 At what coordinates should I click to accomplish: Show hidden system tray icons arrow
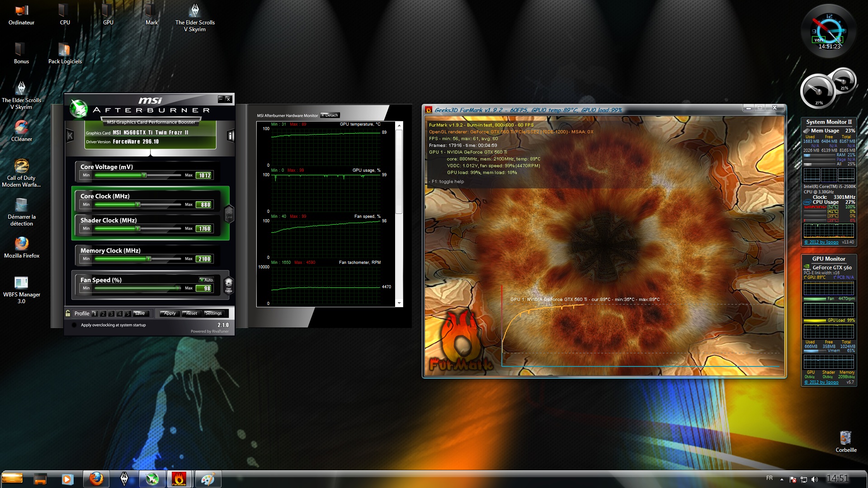782,479
